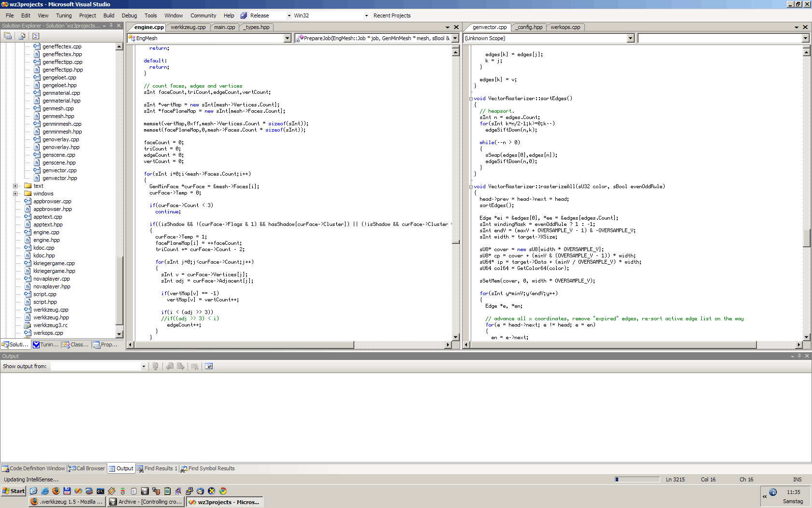Expand the 'windows' folder in solution tree
This screenshot has width=812, height=508.
click(15, 194)
